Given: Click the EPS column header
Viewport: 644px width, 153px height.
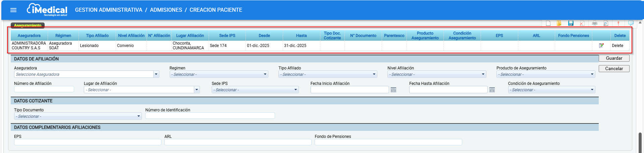Looking at the screenshot, I should [x=499, y=36].
